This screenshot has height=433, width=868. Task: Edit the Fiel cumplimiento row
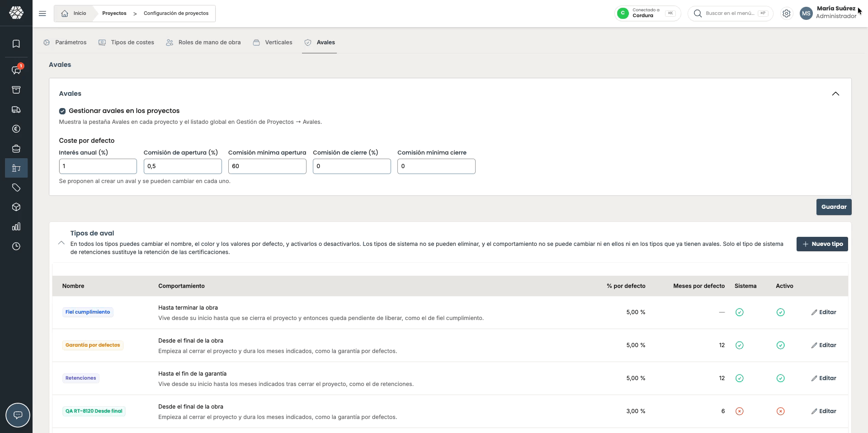pyautogui.click(x=824, y=312)
